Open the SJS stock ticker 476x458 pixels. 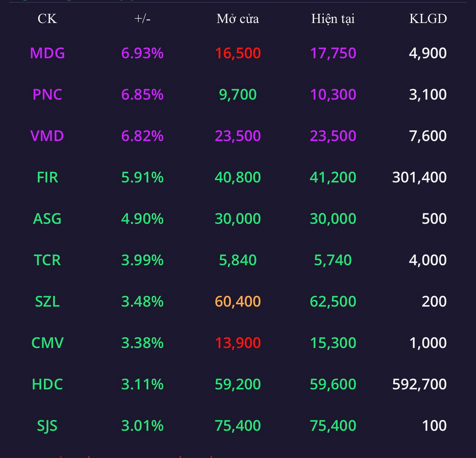[47, 425]
